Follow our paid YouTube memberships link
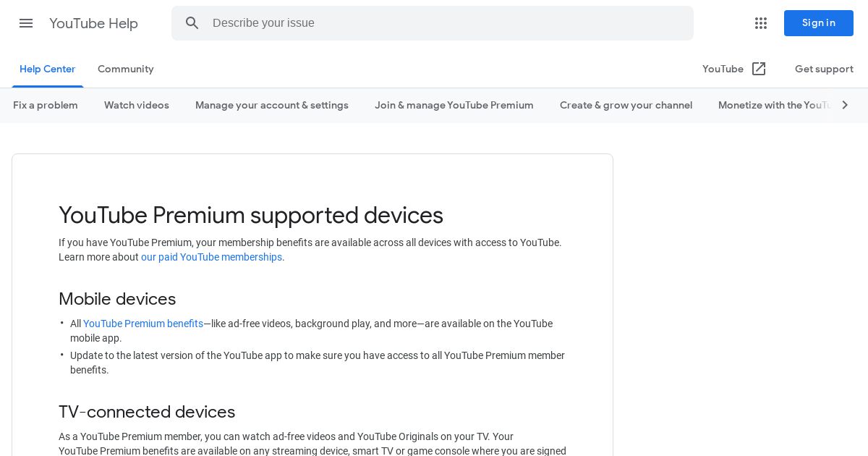The height and width of the screenshot is (456, 868). pos(211,257)
